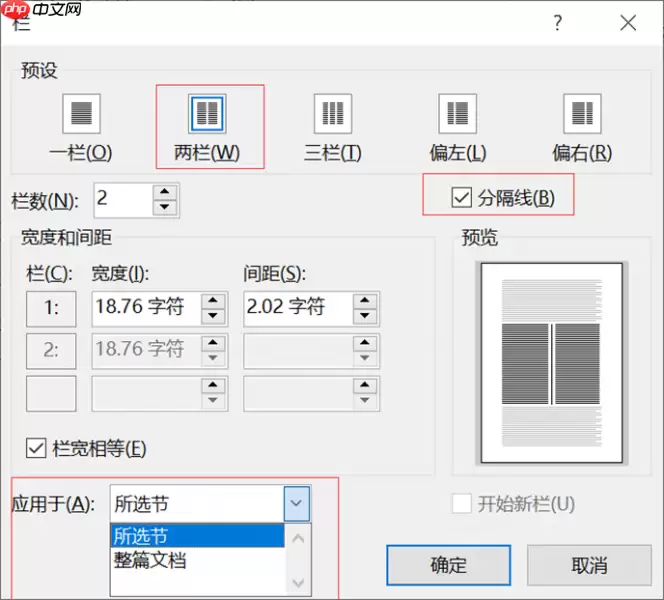Click the column 1 spacing field 2.02 字符
This screenshot has height=600, width=664.
point(298,308)
